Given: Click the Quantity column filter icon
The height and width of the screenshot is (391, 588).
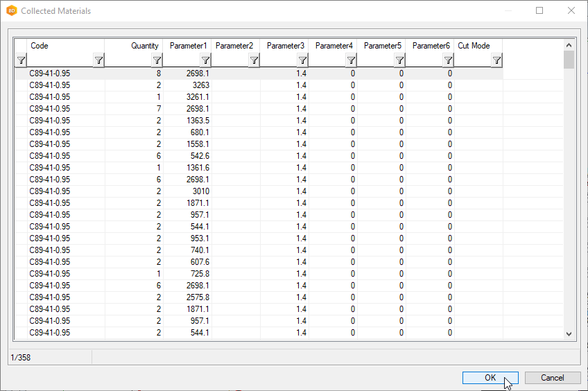Looking at the screenshot, I should 157,61.
